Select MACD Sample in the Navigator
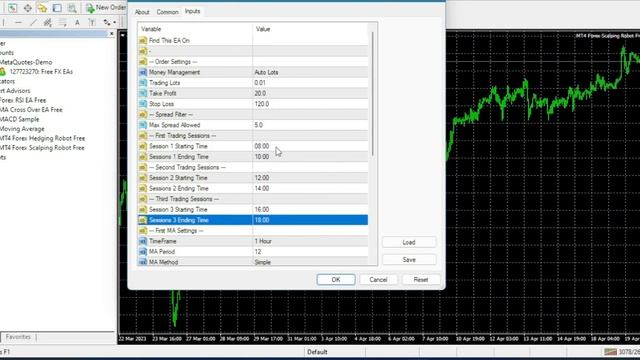The height and width of the screenshot is (360, 640). point(20,119)
